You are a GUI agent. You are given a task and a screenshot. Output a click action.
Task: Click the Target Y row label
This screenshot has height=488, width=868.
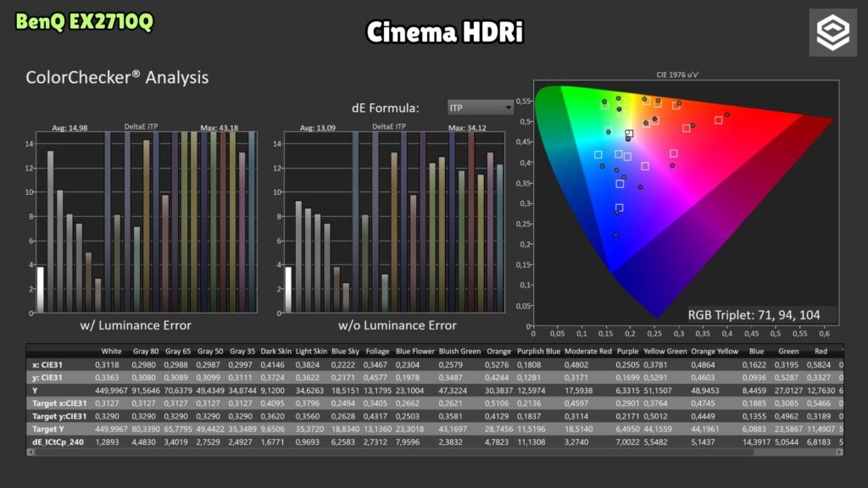coord(47,429)
